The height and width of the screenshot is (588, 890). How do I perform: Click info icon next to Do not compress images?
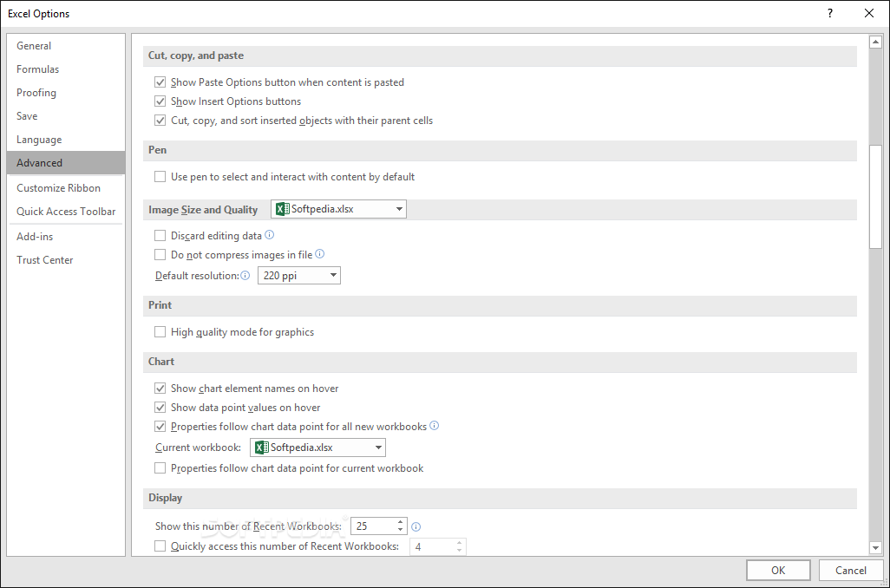(x=319, y=254)
